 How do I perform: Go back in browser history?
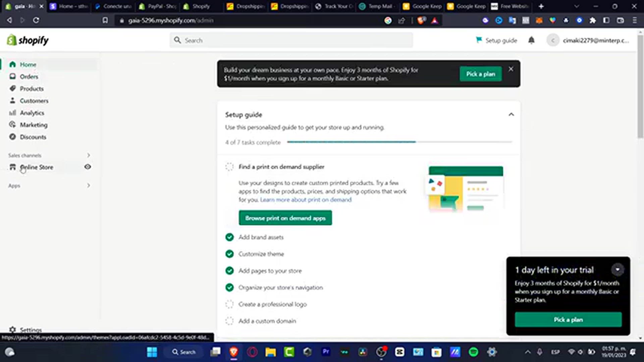(9, 20)
